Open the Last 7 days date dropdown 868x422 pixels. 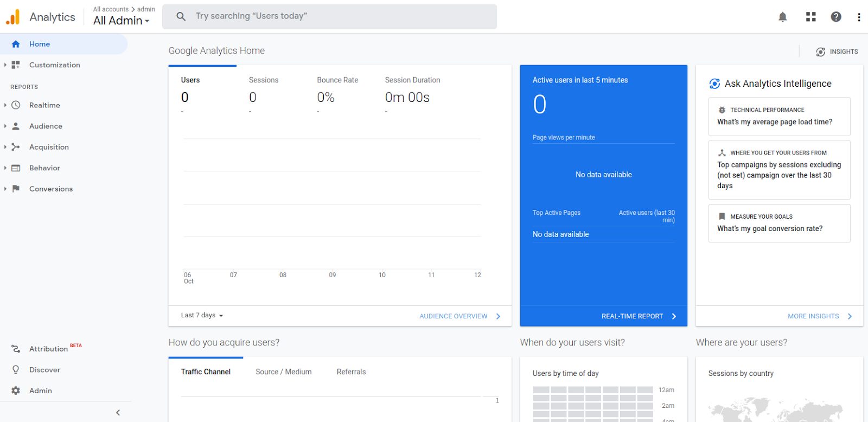(202, 316)
